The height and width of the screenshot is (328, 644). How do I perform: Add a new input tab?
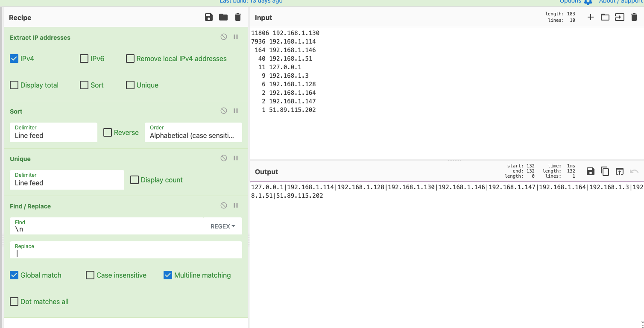590,18
